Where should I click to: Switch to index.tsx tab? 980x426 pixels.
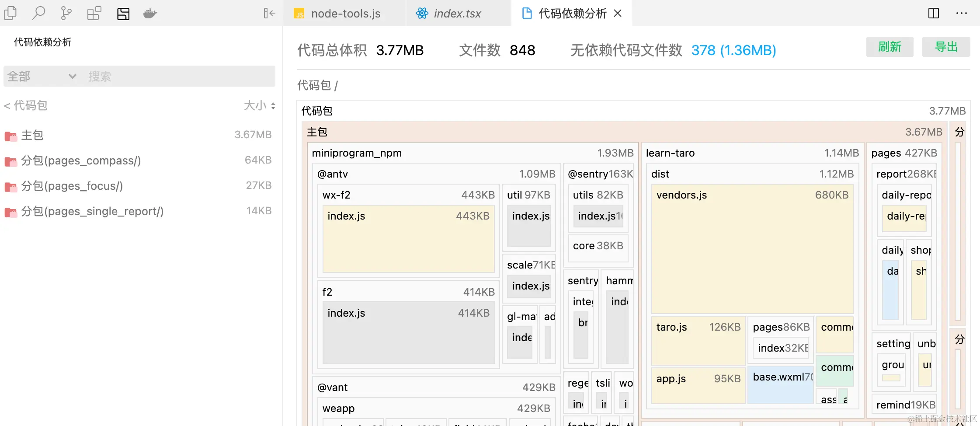pyautogui.click(x=459, y=13)
